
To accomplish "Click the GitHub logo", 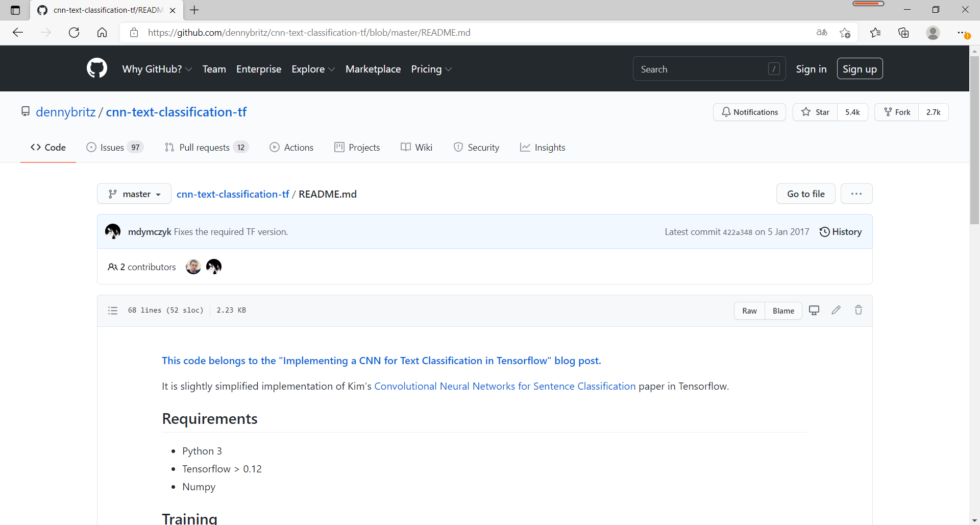I will [96, 68].
